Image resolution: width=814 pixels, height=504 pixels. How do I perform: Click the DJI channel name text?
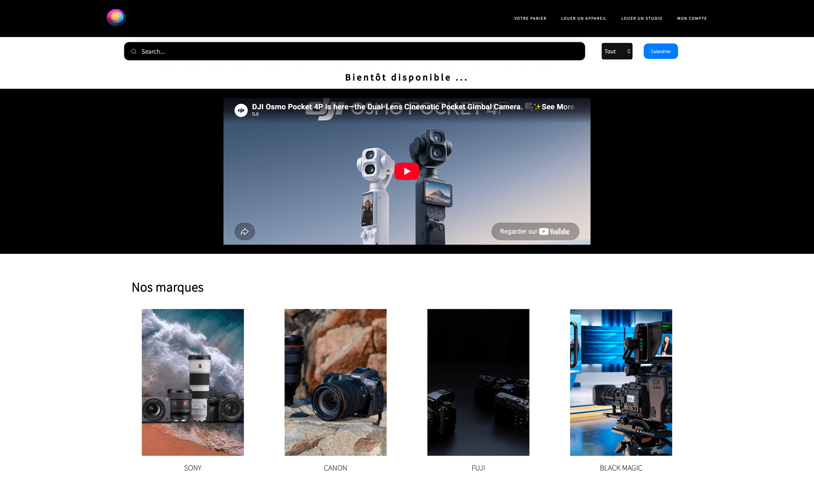pos(255,114)
